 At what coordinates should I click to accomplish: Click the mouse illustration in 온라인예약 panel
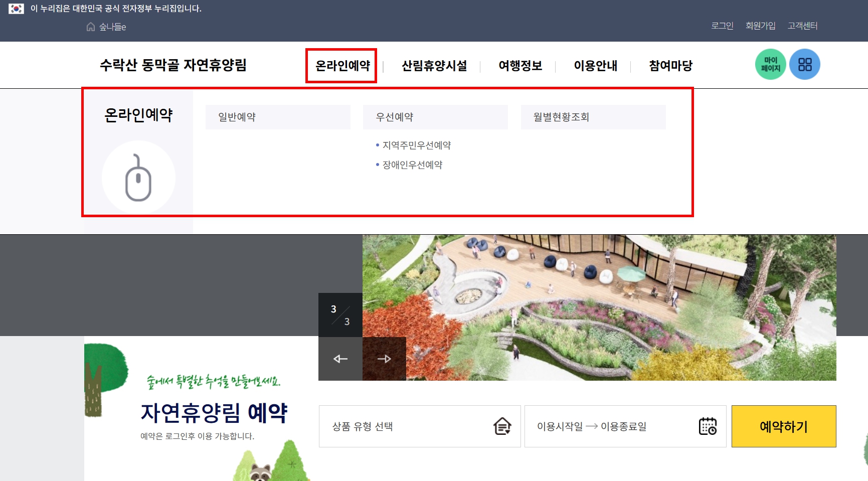[138, 178]
